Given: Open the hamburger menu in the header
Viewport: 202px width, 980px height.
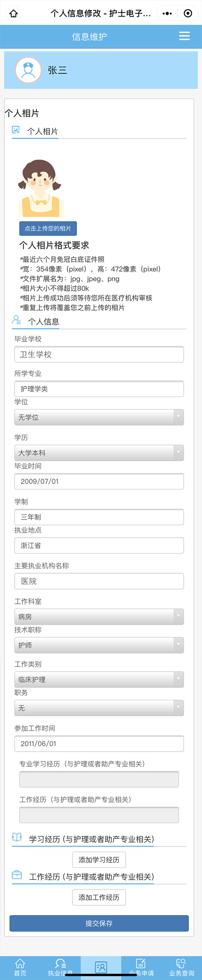Looking at the screenshot, I should (x=184, y=36).
